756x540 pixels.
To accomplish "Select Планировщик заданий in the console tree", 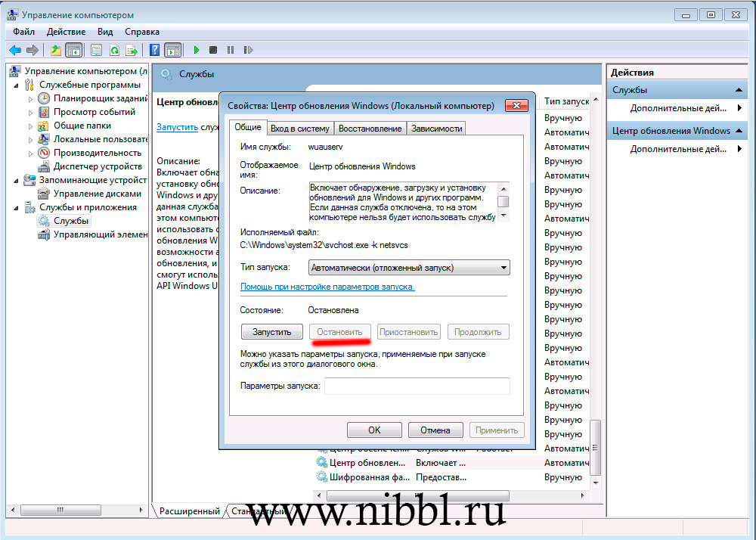I will coord(101,98).
